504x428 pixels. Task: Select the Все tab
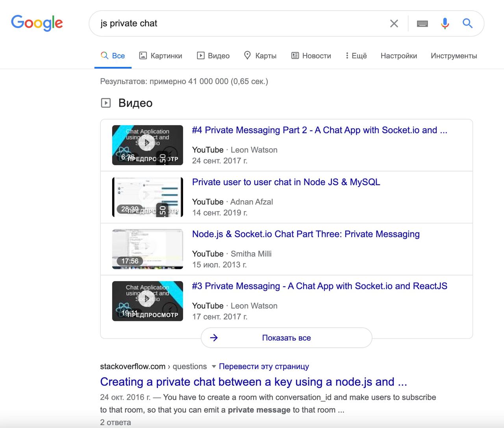113,56
